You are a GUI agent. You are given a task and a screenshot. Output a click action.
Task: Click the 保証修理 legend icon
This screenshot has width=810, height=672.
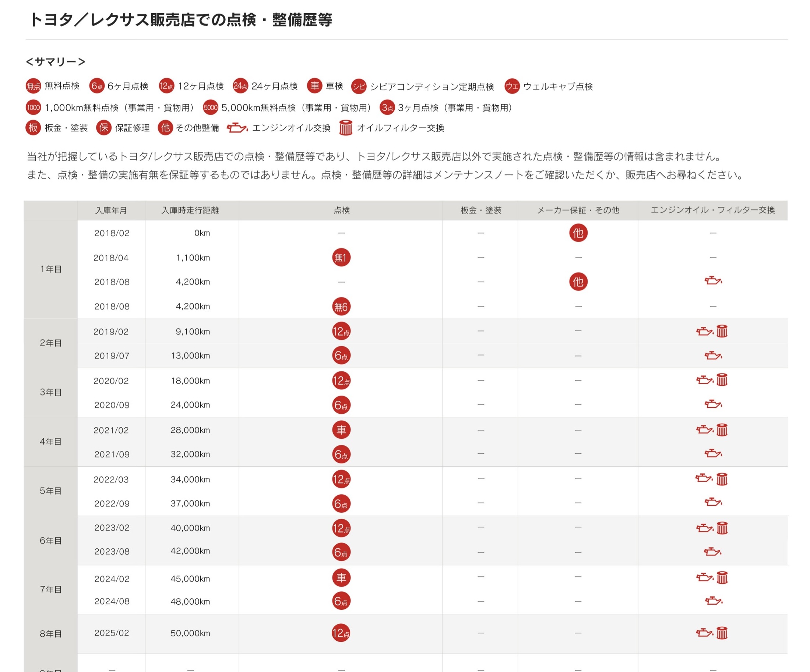(104, 128)
